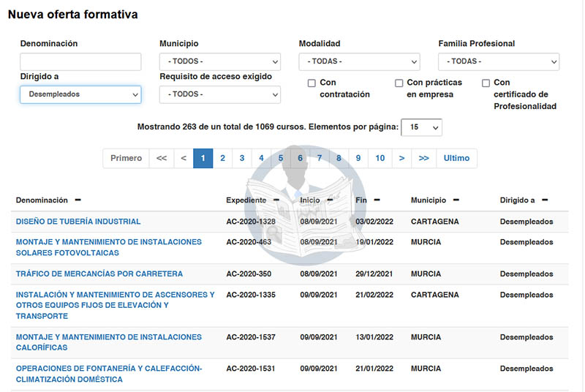Viewport: 585px width, 392px height.
Task: Click the Expediente table column header
Action: [x=246, y=200]
